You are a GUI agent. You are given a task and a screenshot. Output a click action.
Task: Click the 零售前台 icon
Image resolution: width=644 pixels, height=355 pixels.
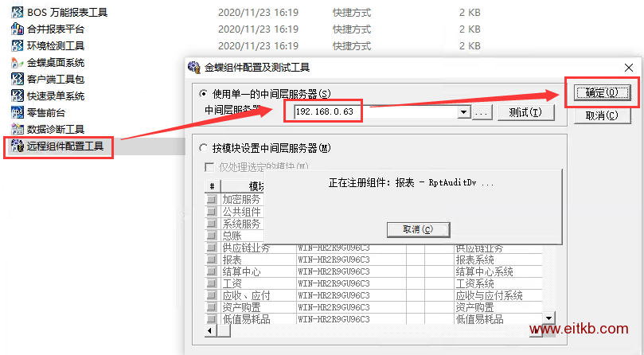18,112
